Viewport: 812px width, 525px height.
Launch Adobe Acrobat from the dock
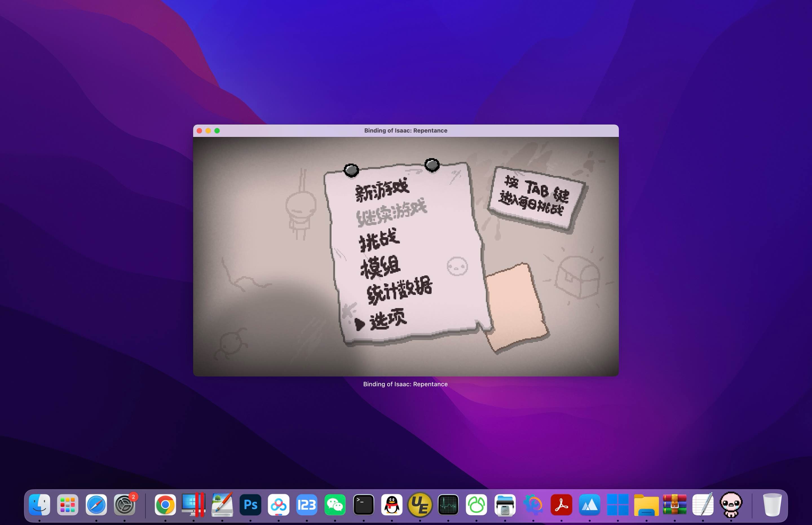click(x=561, y=504)
